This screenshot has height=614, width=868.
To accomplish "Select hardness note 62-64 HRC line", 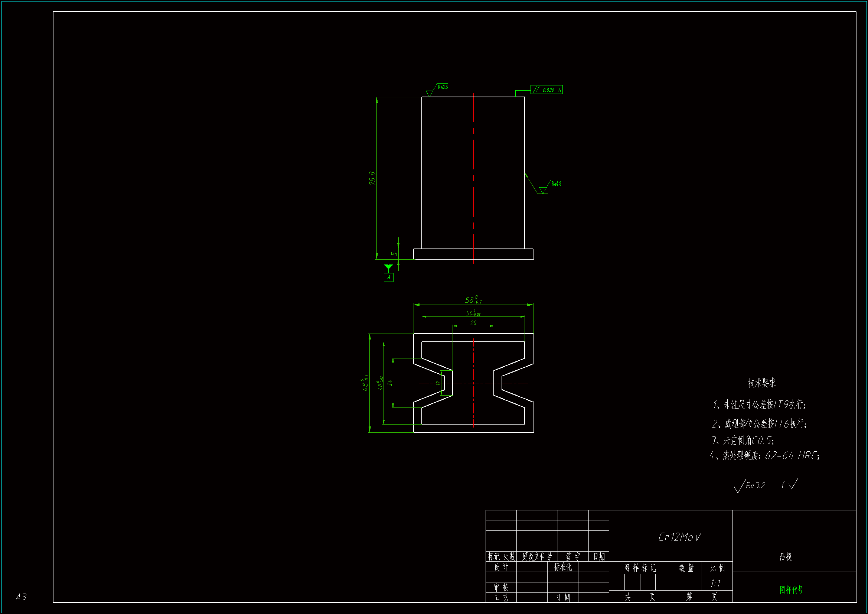I will (x=764, y=455).
